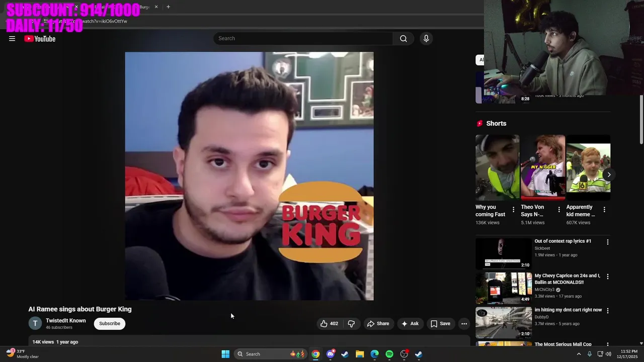Share this video
The width and height of the screenshot is (644, 362).
click(x=378, y=324)
